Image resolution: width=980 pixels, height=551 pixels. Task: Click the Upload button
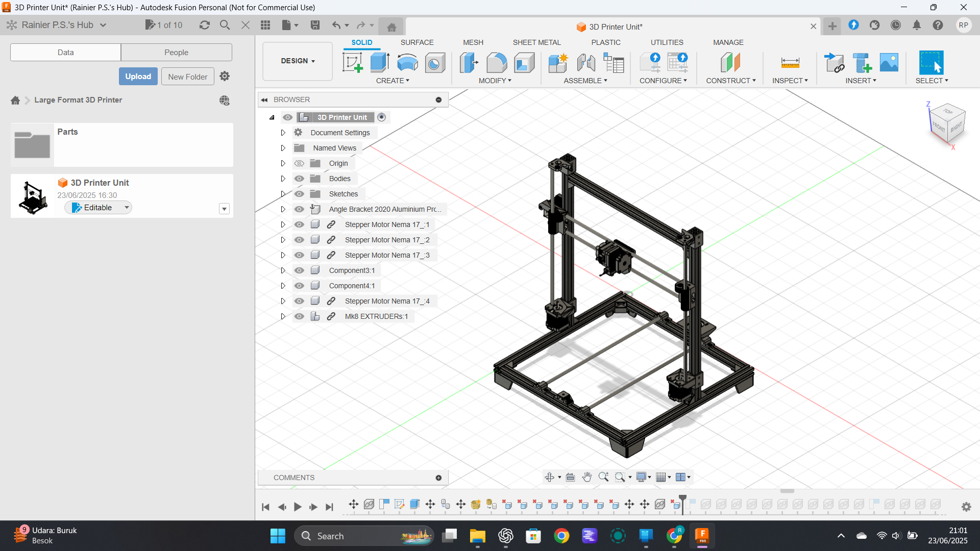138,76
